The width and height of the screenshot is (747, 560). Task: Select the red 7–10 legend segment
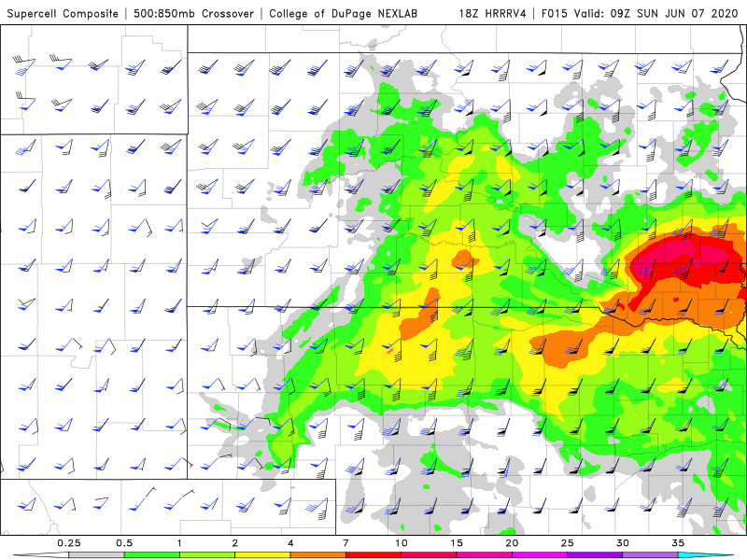click(x=373, y=555)
